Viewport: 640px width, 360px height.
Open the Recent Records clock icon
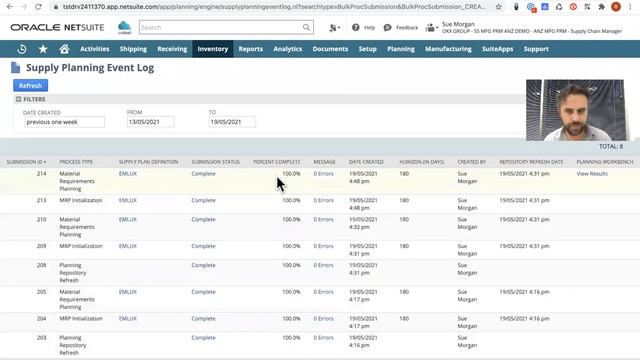point(22,49)
